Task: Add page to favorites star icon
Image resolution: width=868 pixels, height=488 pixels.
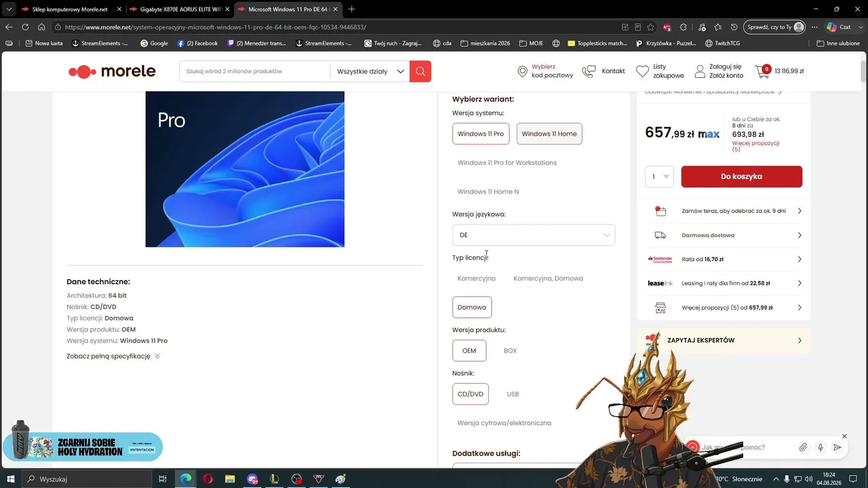Action: coord(651,27)
